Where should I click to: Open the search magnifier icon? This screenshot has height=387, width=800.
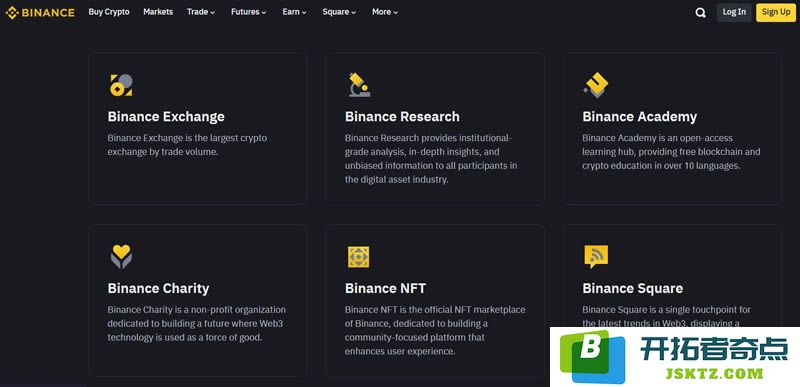click(701, 13)
